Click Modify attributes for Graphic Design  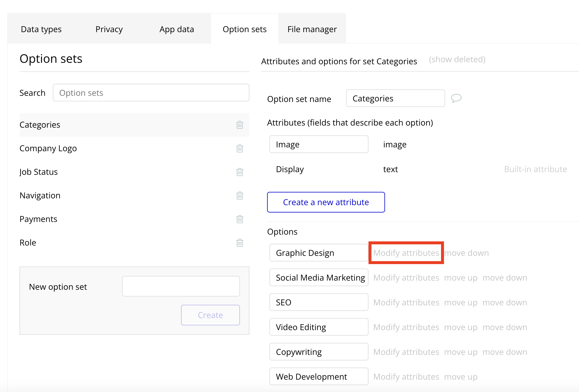406,253
